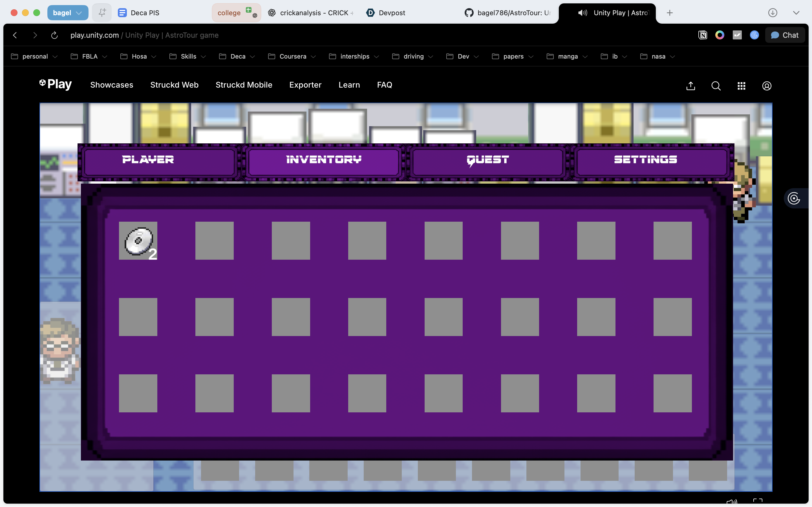Toggle fullscreen for the game player
Screen dimensions: 812x507
pos(758,502)
